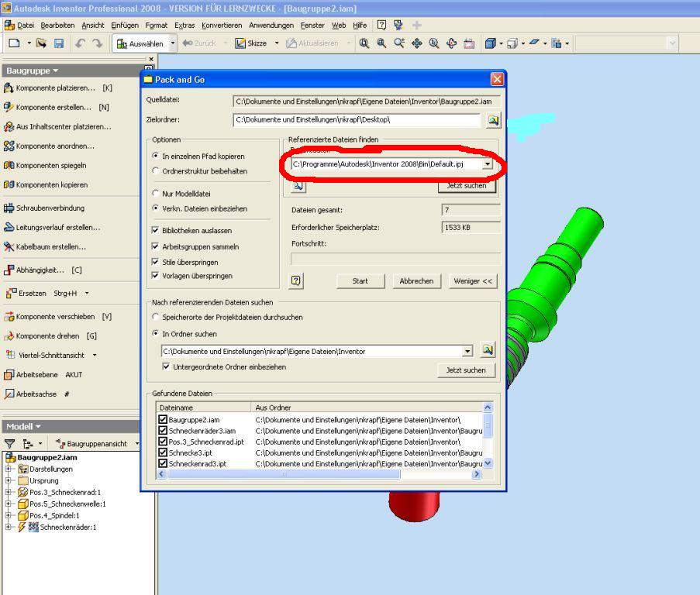Click the Weniger << button

[473, 281]
